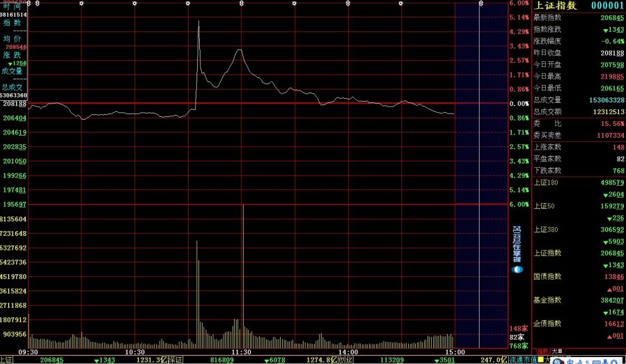Click the 时间 label at top left
This screenshot has width=626, height=364.
[x=12, y=6]
